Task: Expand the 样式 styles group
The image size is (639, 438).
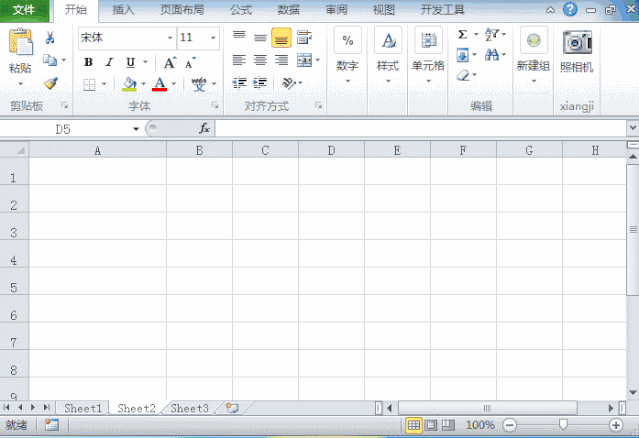Action: 388,81
